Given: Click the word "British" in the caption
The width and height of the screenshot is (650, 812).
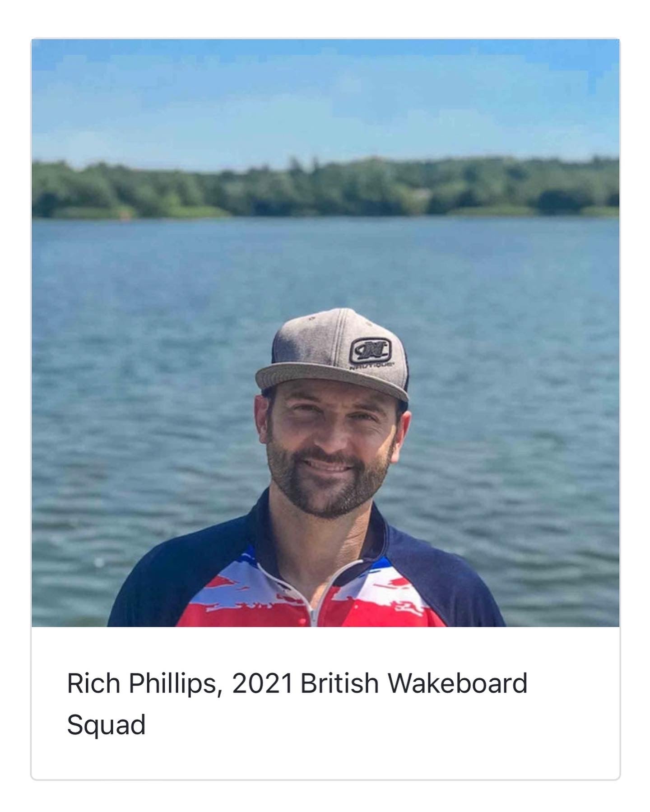Looking at the screenshot, I should point(339,683).
